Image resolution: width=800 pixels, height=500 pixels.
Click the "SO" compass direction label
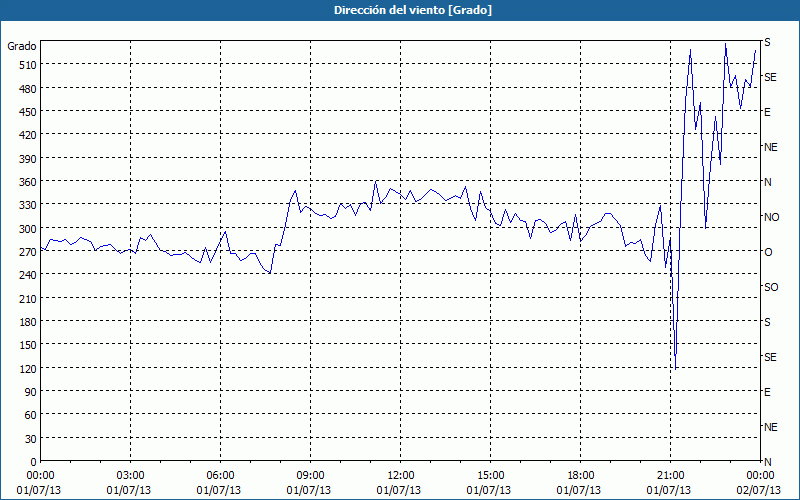771,287
